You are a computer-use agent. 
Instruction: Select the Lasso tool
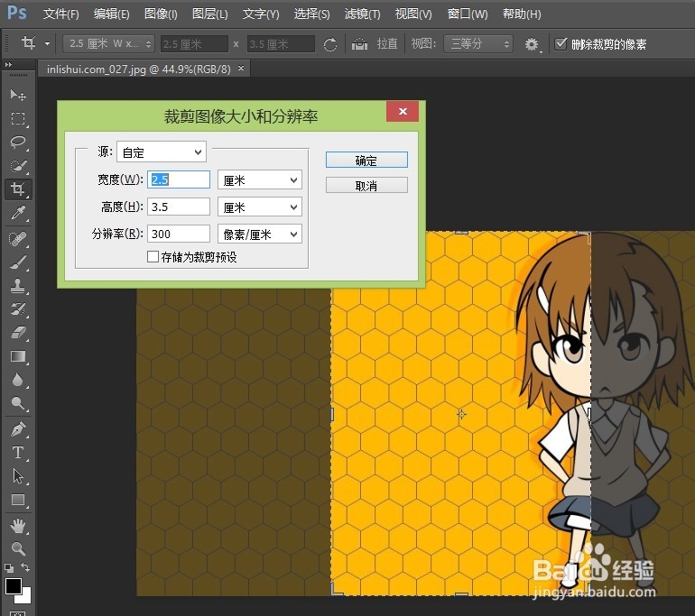[x=18, y=142]
